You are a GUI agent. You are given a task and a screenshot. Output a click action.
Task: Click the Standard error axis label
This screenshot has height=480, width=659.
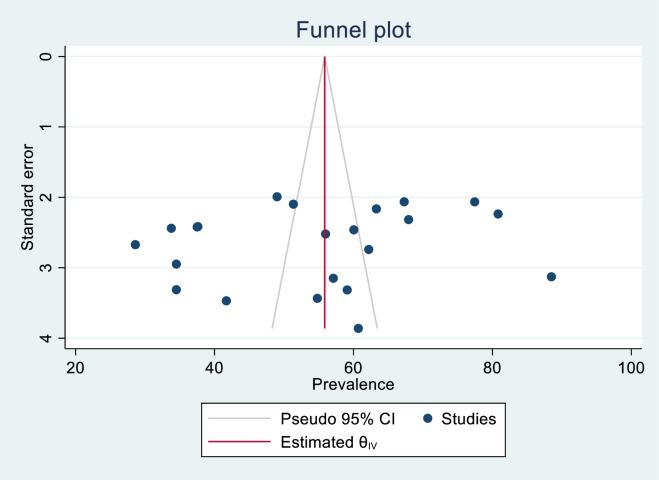29,198
